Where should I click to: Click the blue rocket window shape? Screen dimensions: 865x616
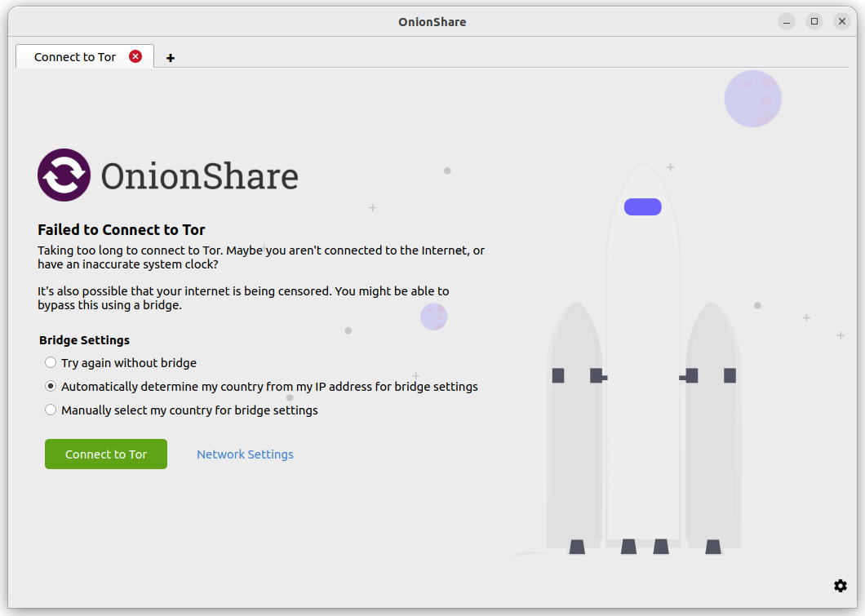(x=643, y=206)
